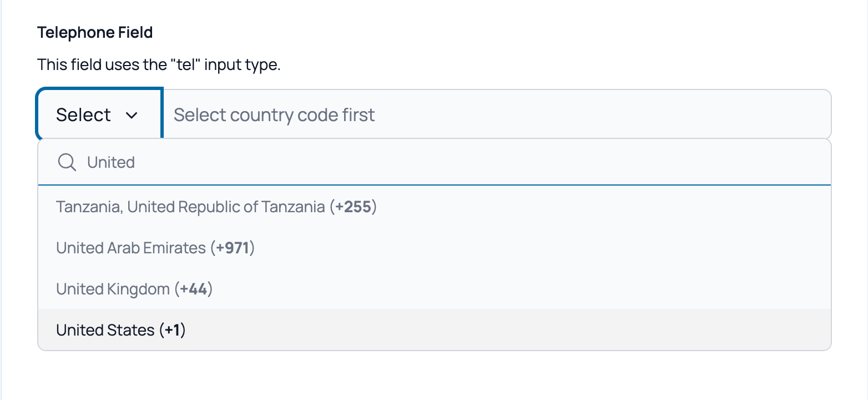Click the "tel" input type description text
The width and height of the screenshot is (868, 400).
(159, 65)
